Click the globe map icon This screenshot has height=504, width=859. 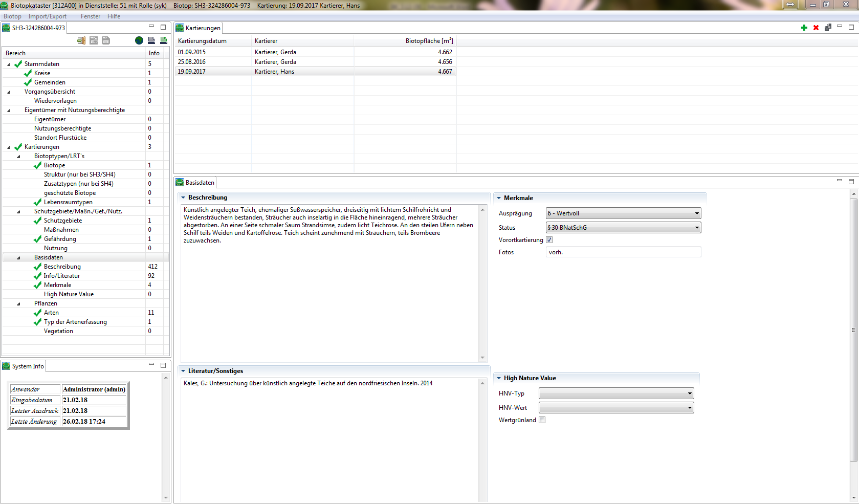click(139, 40)
